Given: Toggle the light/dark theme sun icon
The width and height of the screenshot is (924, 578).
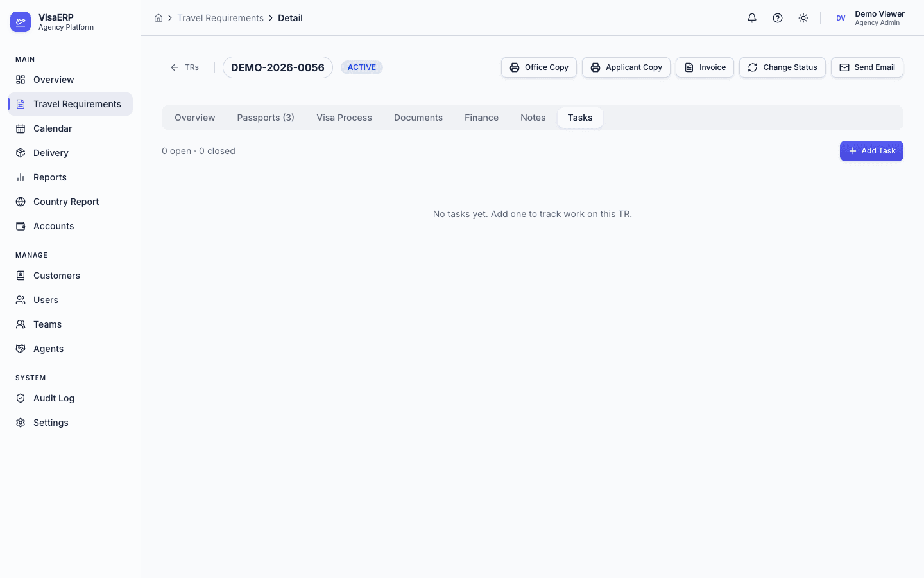Looking at the screenshot, I should [x=803, y=18].
